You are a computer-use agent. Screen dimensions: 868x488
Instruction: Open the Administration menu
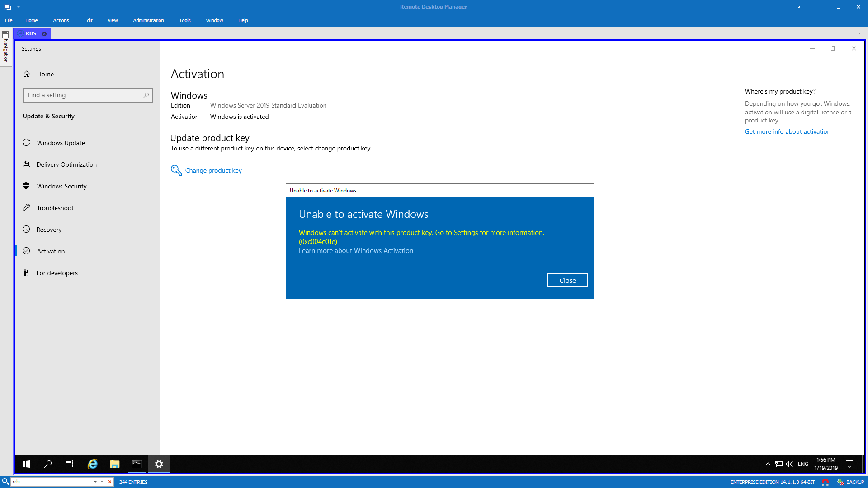[148, 20]
